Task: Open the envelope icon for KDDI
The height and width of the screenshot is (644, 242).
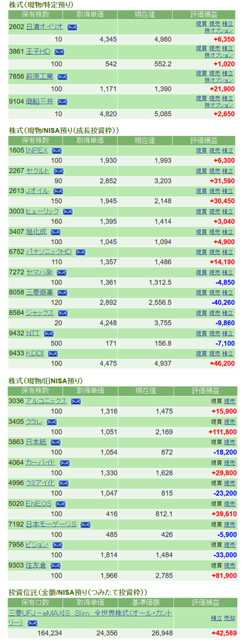Action: (x=53, y=354)
